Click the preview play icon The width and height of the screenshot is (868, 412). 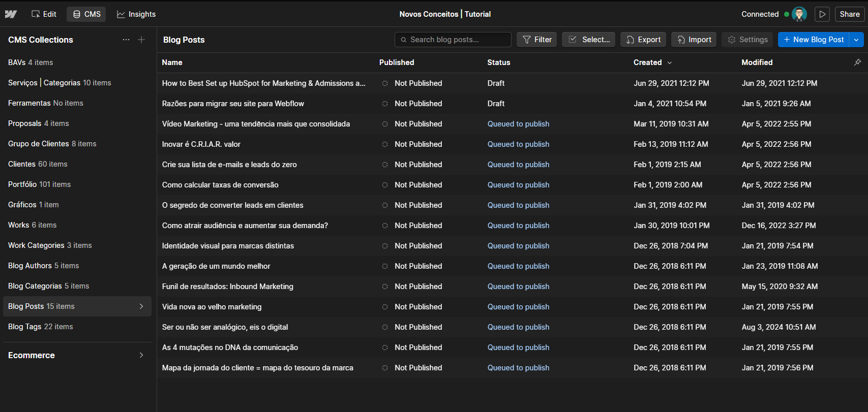tap(822, 14)
